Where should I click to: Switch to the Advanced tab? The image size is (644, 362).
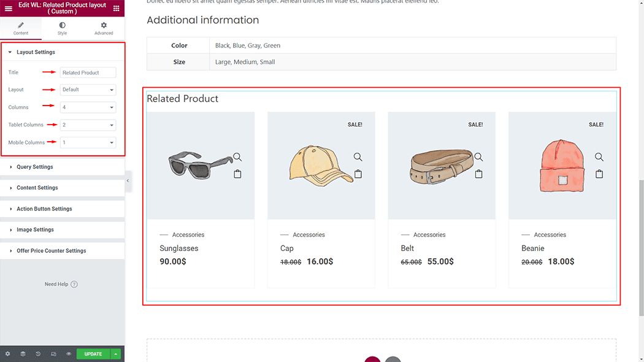point(104,28)
